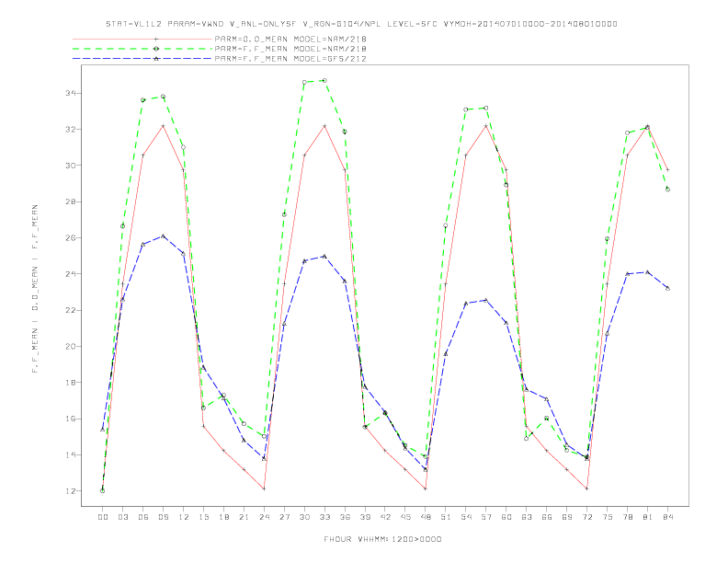Click blue triangle marker peak above hour 09
Screen dimensions: 728x563
tap(163, 236)
